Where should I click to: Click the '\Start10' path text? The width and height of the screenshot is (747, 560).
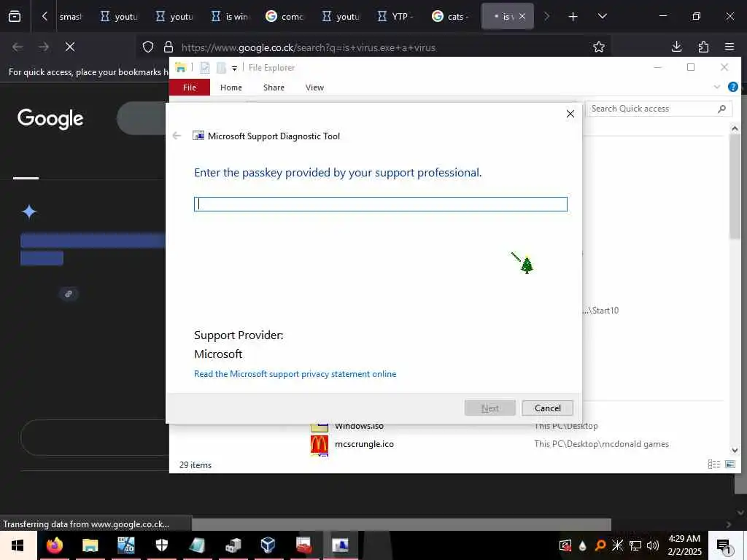pyautogui.click(x=601, y=311)
